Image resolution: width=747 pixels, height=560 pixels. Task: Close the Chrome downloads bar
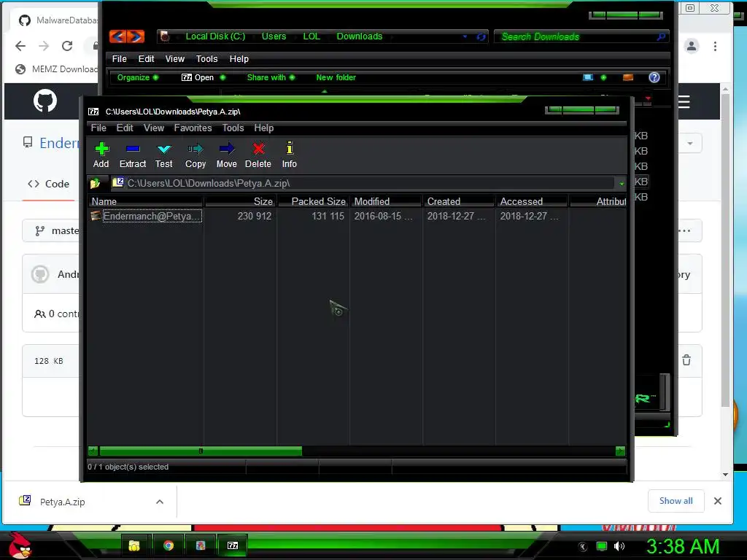(718, 501)
